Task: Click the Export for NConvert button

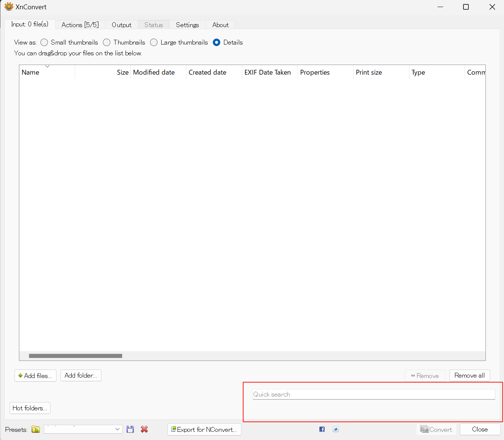Action: point(204,430)
